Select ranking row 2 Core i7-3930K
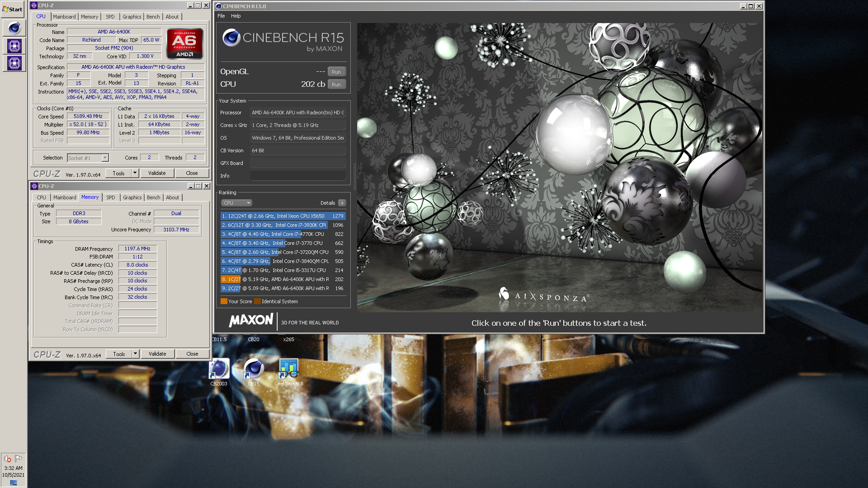This screenshot has height=488, width=868. click(x=283, y=225)
